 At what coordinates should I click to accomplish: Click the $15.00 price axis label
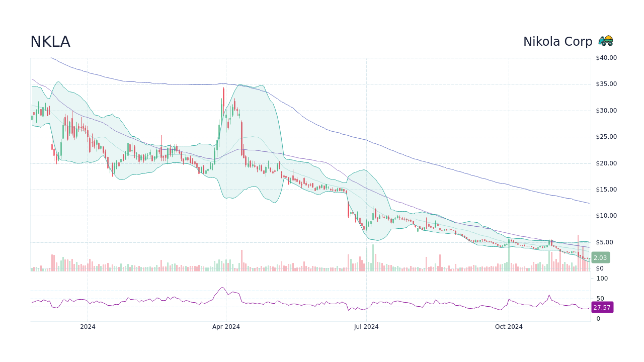pos(606,190)
